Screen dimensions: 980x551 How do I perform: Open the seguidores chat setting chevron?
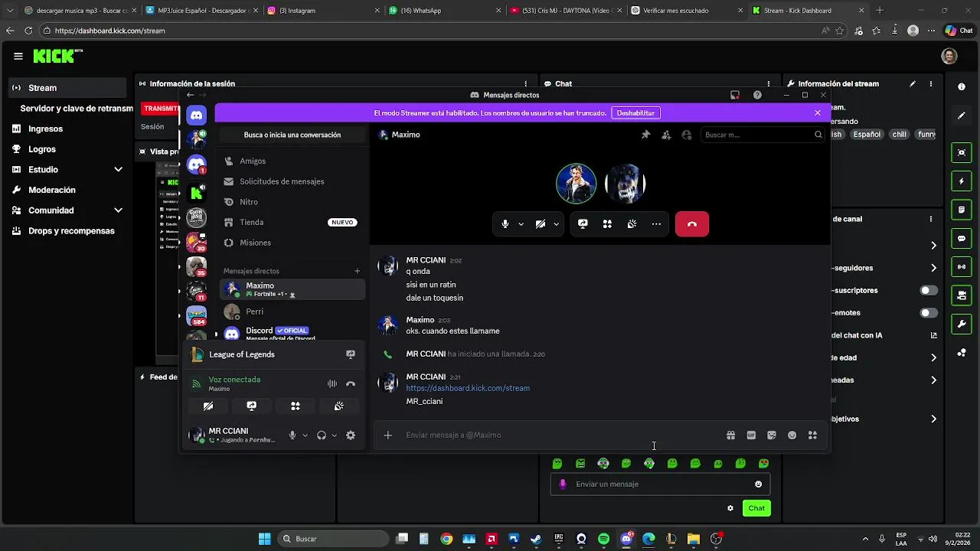933,268
